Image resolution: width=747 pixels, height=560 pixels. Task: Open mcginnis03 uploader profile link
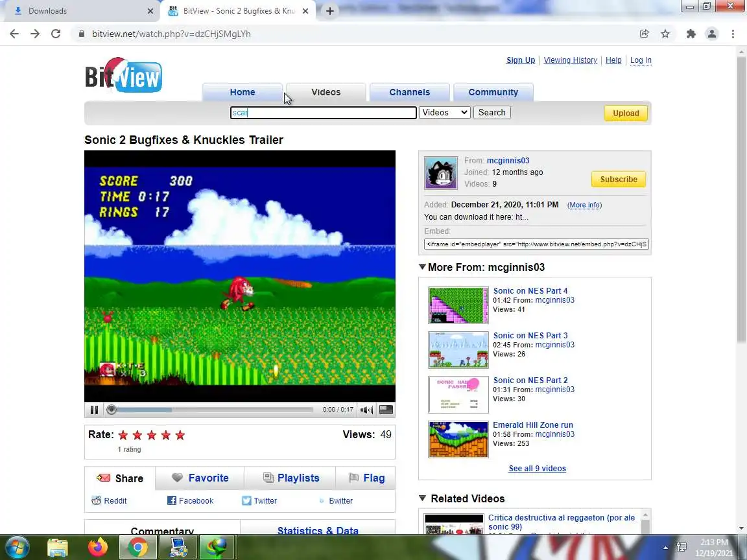(x=508, y=161)
